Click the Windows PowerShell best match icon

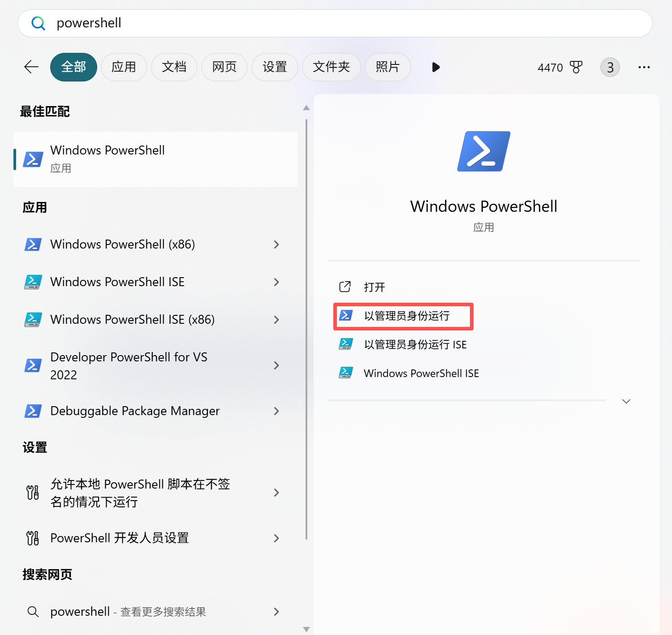[33, 159]
